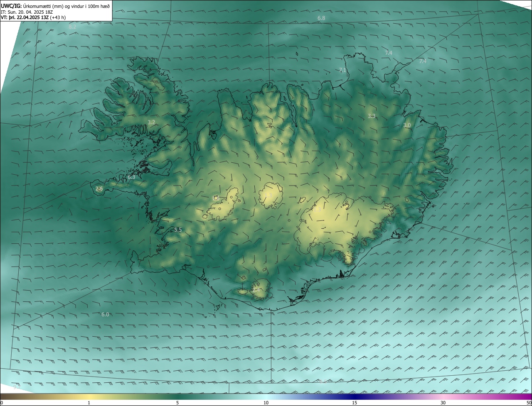The height and width of the screenshot is (406, 532).
Task: Click the initial time line "IT: Sun. 20. 04. 2025 18Z"
Action: point(27,12)
